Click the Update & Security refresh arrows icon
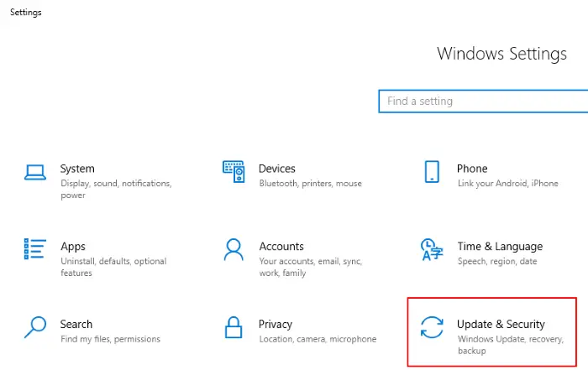The width and height of the screenshot is (588, 370). pyautogui.click(x=432, y=327)
